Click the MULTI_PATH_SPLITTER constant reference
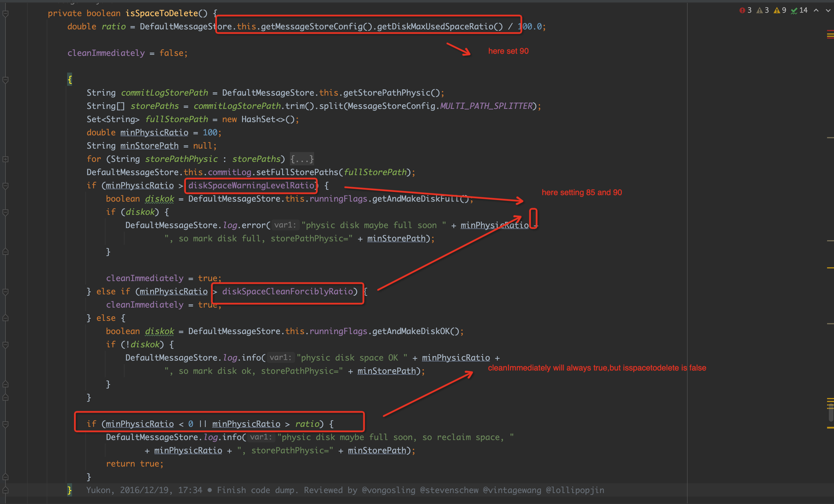 coord(486,106)
